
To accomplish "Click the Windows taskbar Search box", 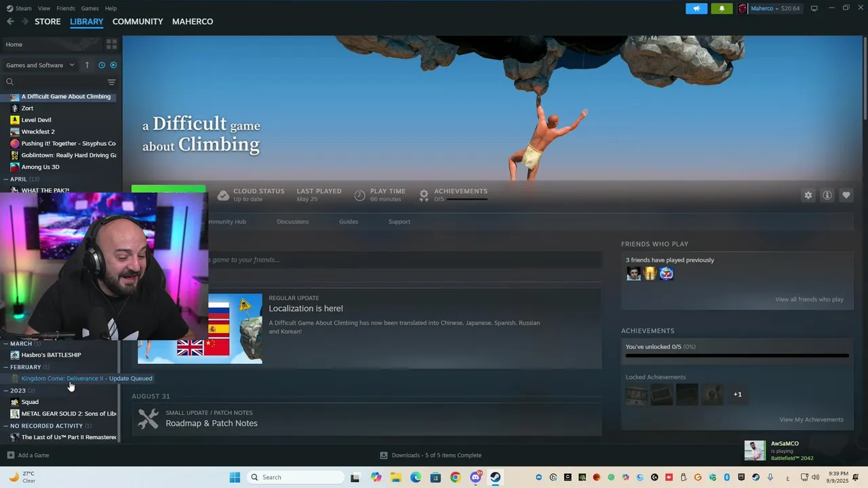I will tap(296, 477).
